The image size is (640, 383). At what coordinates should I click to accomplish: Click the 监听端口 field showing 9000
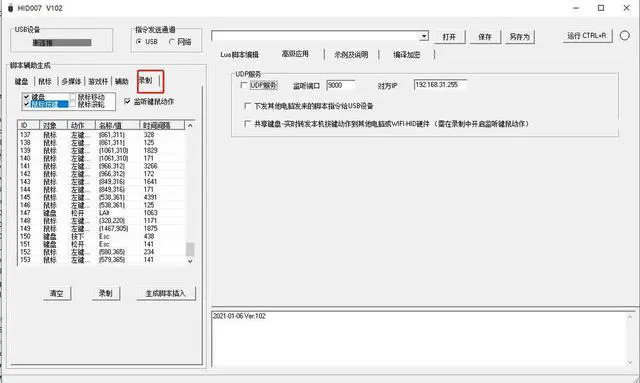pyautogui.click(x=341, y=85)
